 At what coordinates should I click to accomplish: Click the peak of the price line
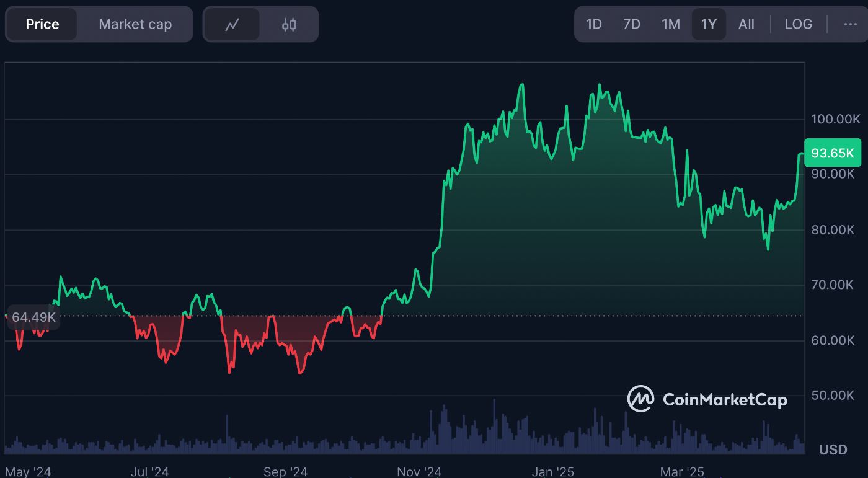pos(599,84)
